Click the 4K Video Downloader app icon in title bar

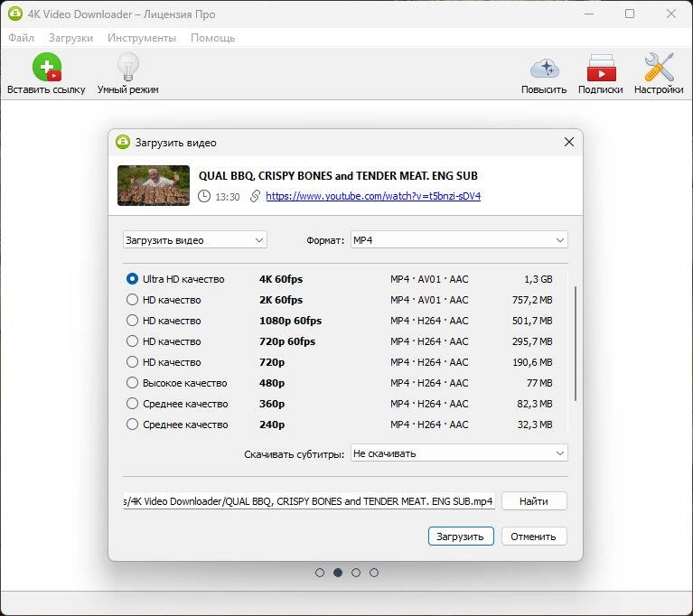click(15, 14)
